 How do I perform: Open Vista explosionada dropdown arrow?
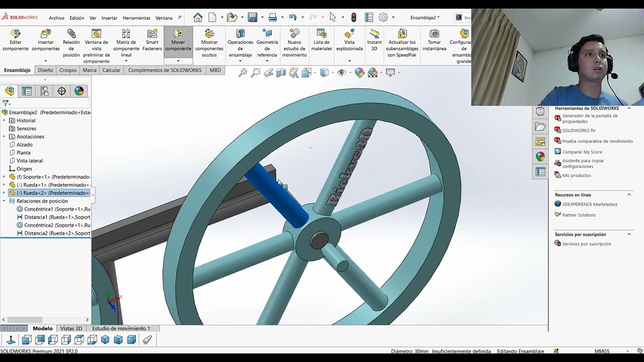tap(349, 61)
